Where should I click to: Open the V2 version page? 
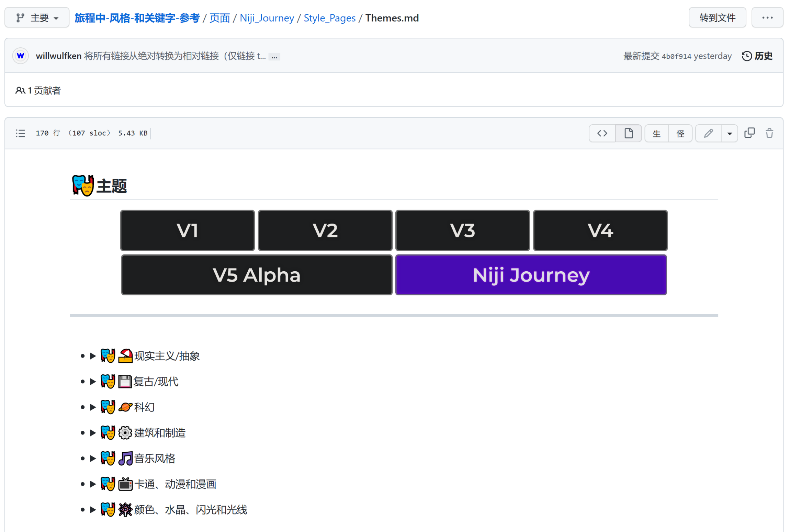click(325, 230)
